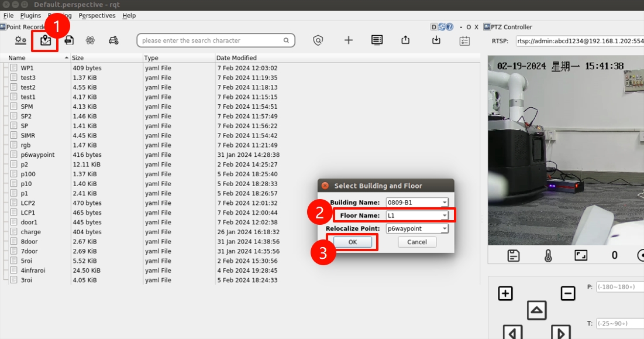Tick the checkbox beside WP1 file

(13, 68)
